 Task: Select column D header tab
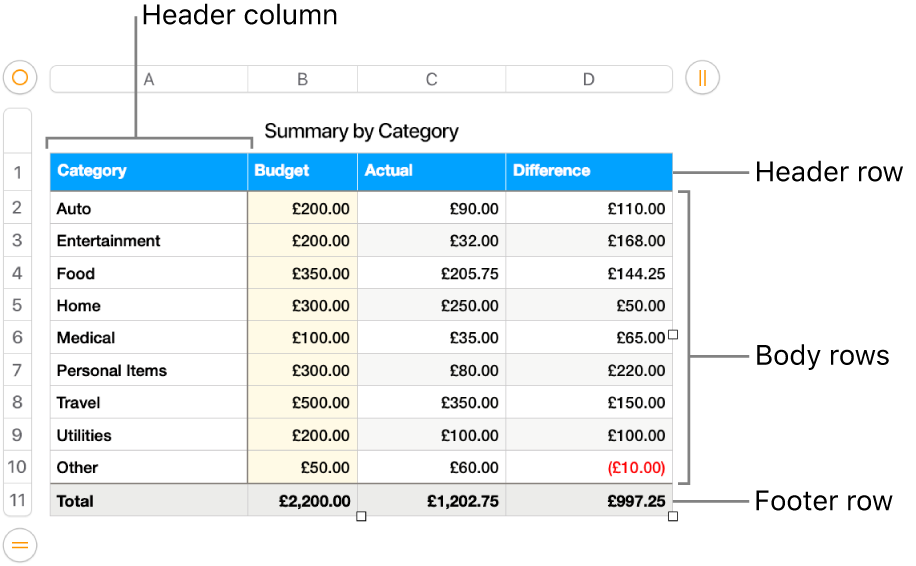point(588,79)
